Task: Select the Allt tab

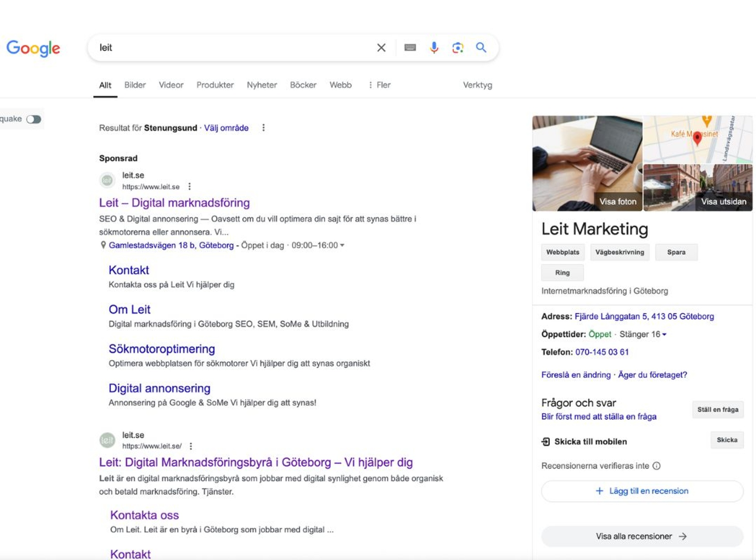Action: [105, 85]
